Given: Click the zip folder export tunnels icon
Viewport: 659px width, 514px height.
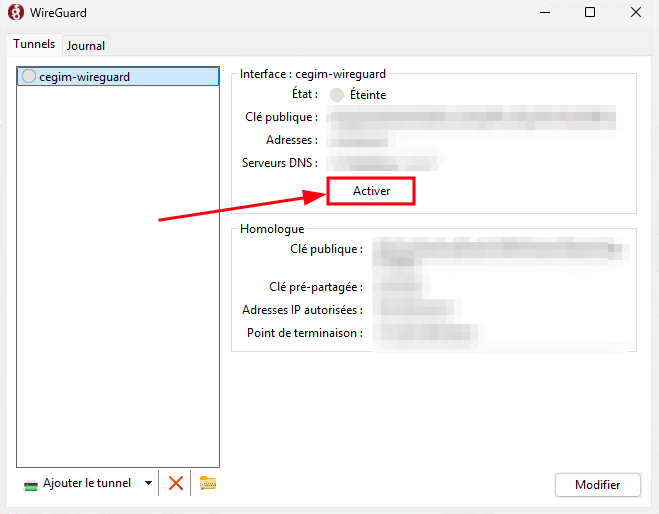Looking at the screenshot, I should pos(208,483).
